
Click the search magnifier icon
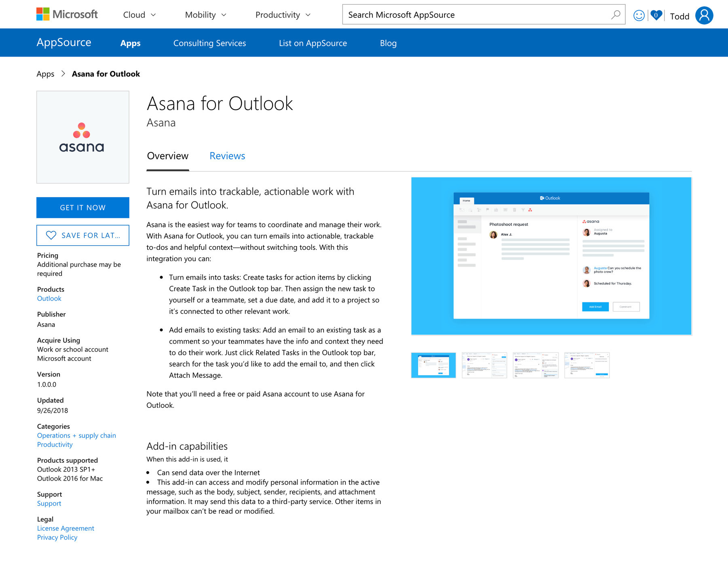coord(616,15)
